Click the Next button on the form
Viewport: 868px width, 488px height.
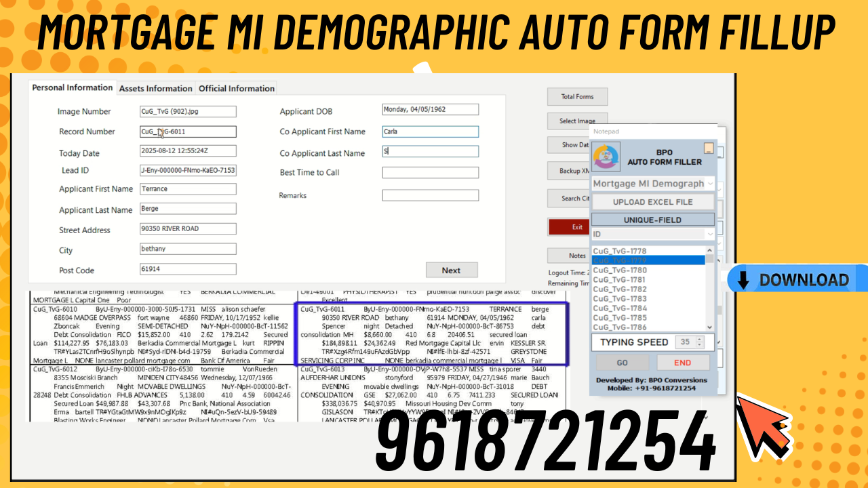pyautogui.click(x=452, y=270)
